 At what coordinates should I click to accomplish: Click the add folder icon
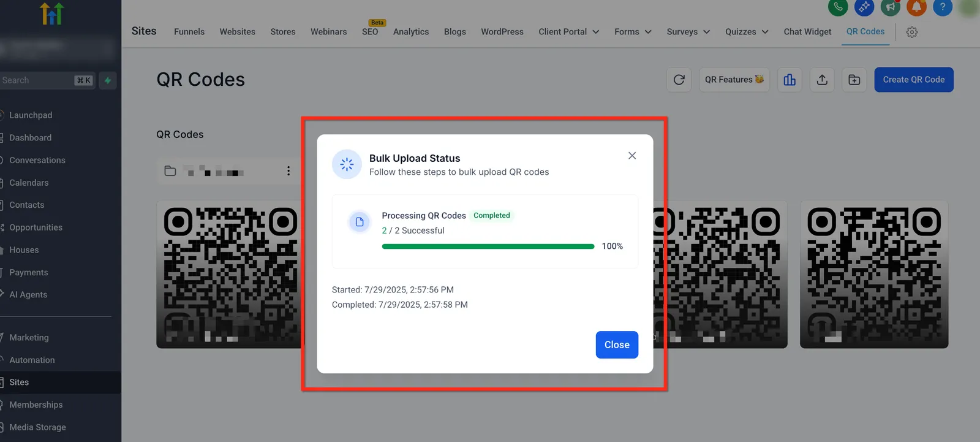click(854, 80)
